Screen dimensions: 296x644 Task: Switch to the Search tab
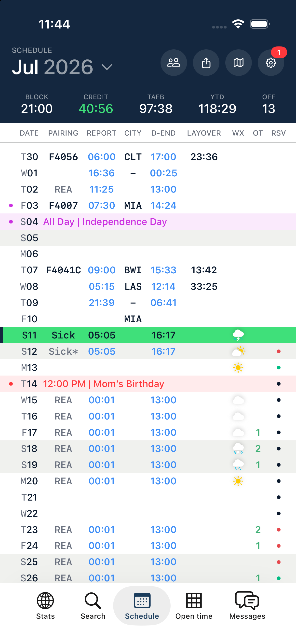pyautogui.click(x=93, y=606)
